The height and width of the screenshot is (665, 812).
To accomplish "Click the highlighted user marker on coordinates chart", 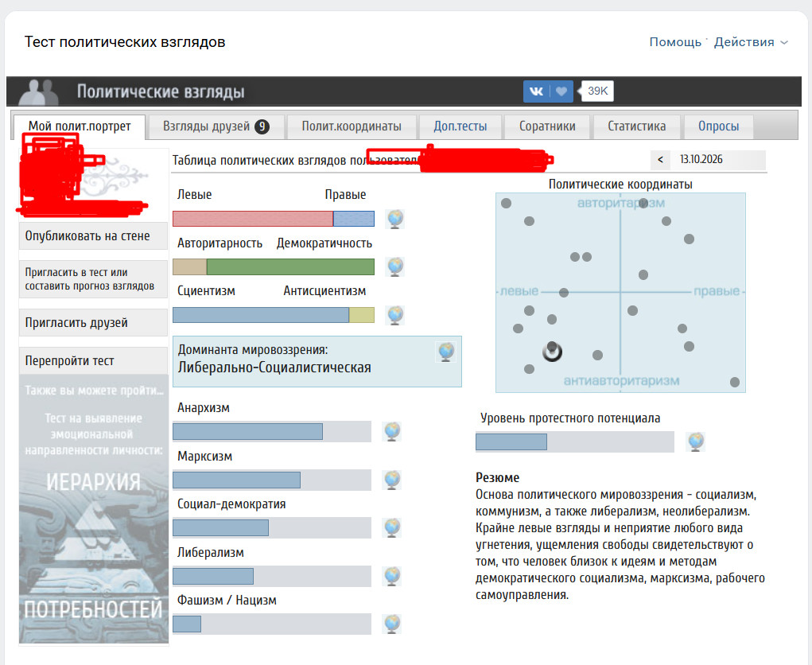I will 552,352.
